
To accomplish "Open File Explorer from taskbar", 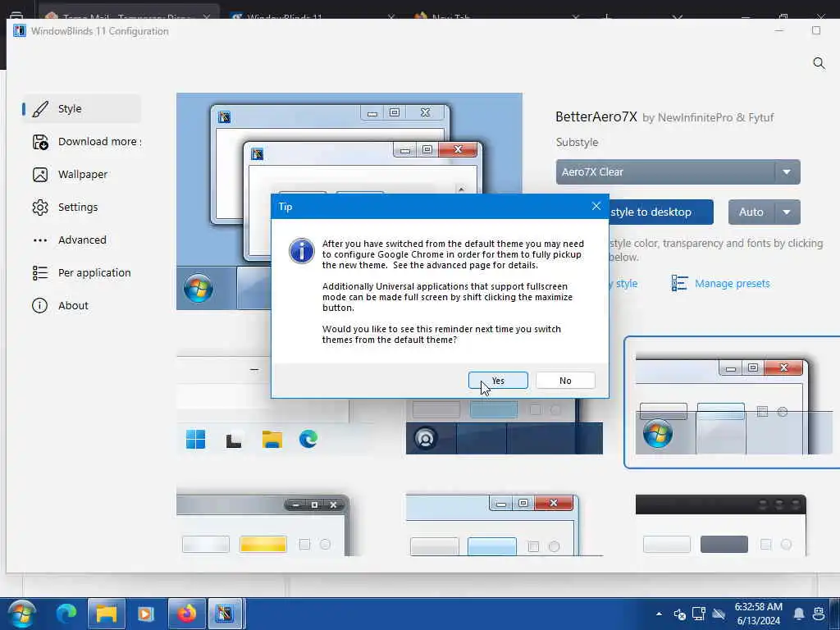I will (106, 614).
